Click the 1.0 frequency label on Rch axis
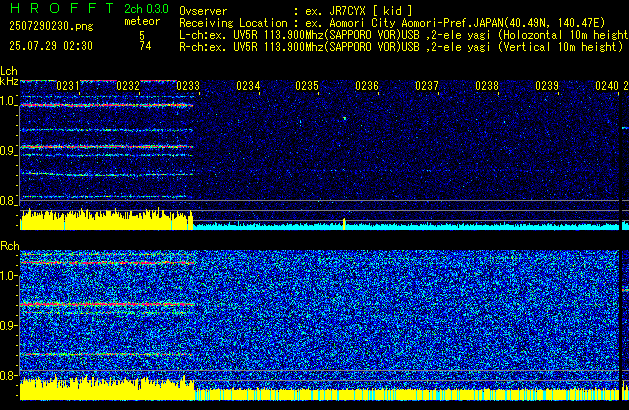The image size is (629, 410). [8, 276]
